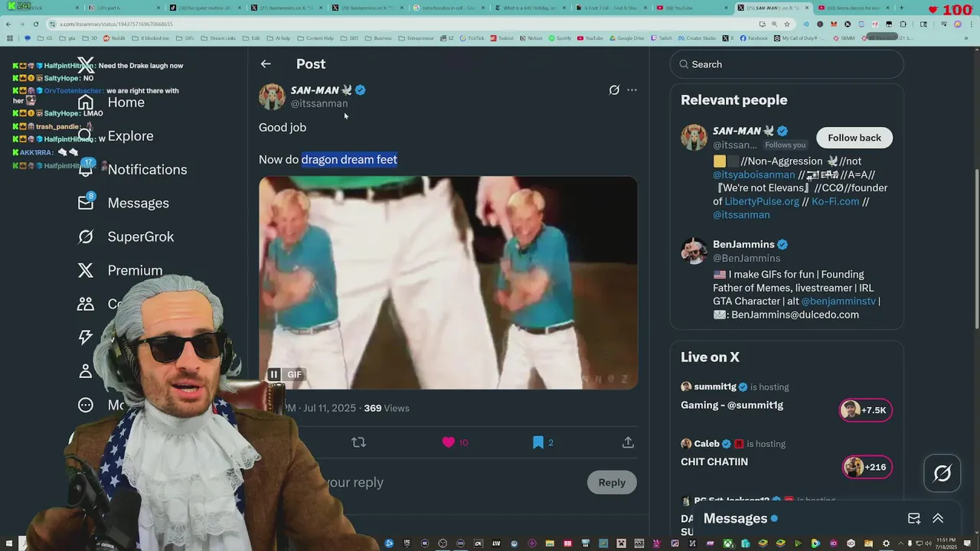This screenshot has width=980, height=551.
Task: Click the Grok icon on the post header
Action: pyautogui.click(x=614, y=90)
